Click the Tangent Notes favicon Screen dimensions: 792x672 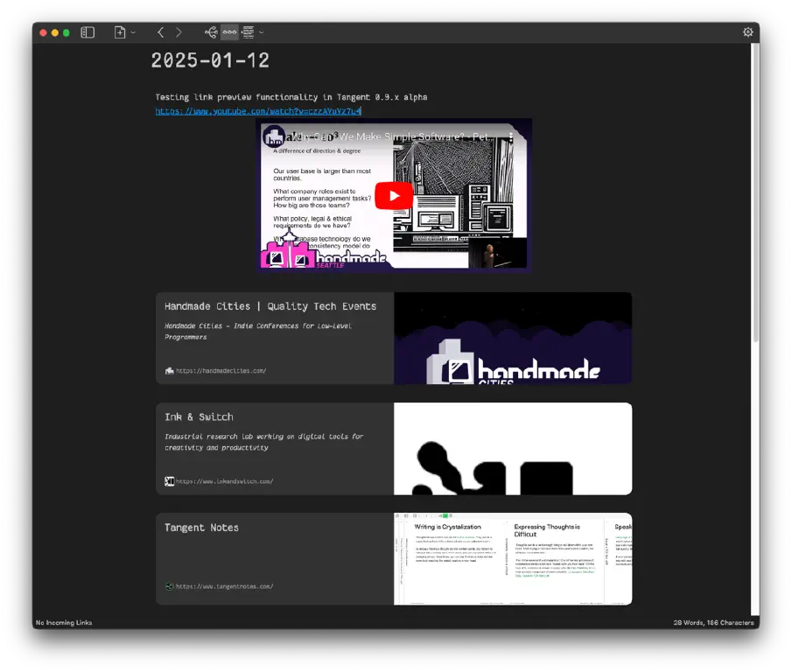point(169,586)
